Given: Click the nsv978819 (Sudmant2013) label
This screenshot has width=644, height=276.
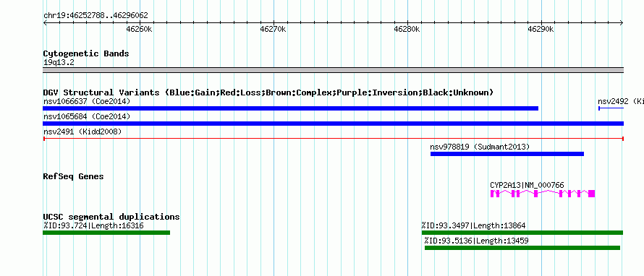Looking at the screenshot, I should [480, 147].
